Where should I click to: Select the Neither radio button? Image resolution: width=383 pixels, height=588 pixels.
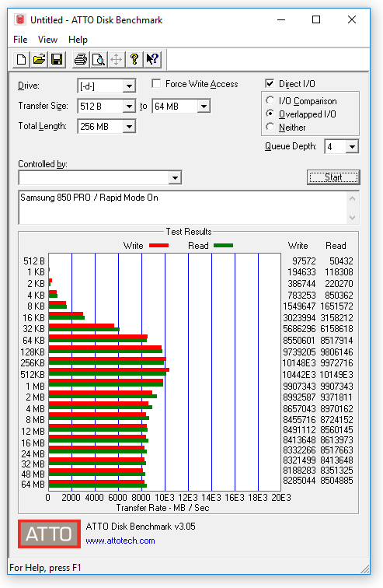270,127
